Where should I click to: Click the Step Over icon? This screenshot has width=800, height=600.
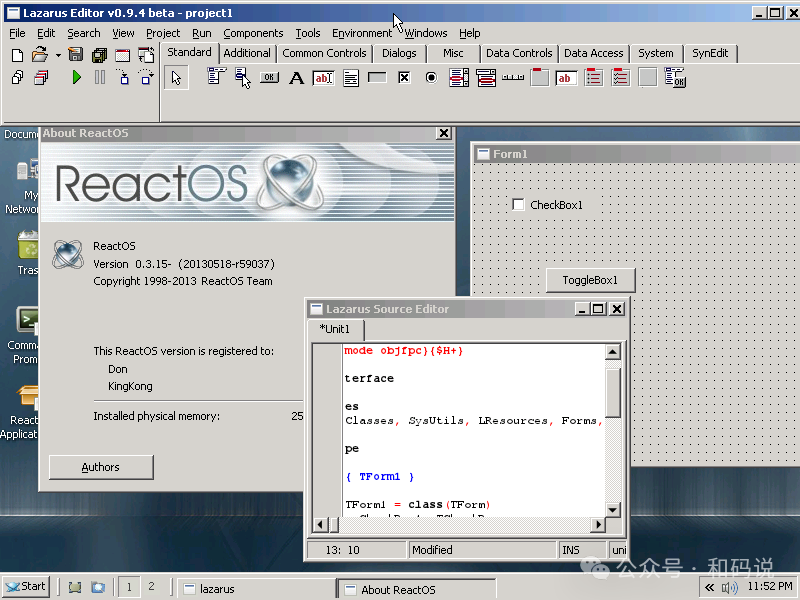pyautogui.click(x=146, y=78)
